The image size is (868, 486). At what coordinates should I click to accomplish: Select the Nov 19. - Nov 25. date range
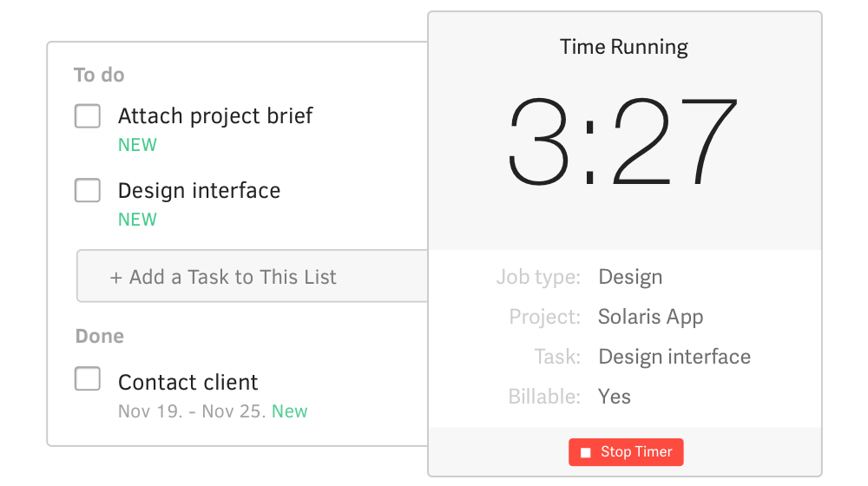click(x=192, y=411)
